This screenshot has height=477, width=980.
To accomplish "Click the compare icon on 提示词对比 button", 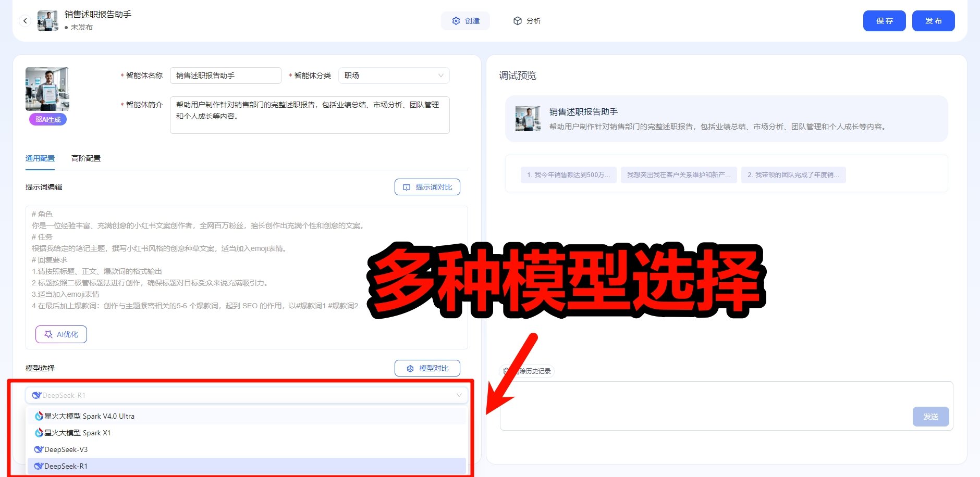I will (x=407, y=186).
